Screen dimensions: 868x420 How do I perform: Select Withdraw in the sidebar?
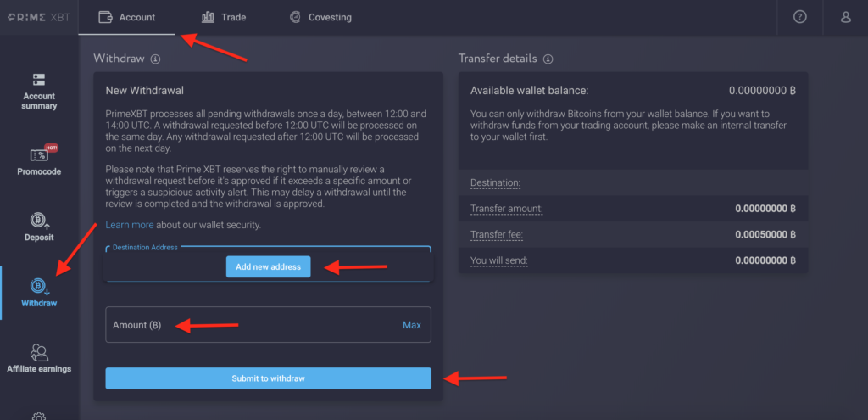(x=39, y=293)
